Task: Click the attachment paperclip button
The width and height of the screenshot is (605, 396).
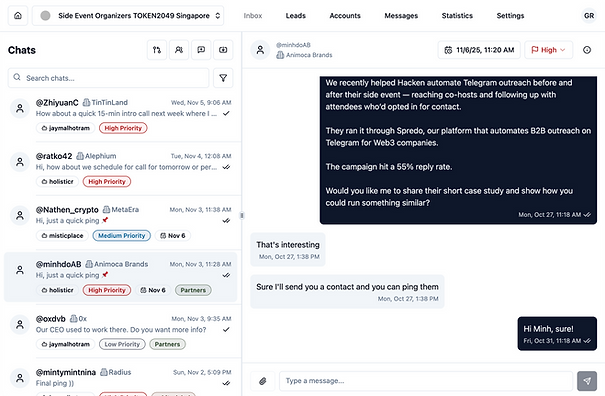Action: point(263,381)
